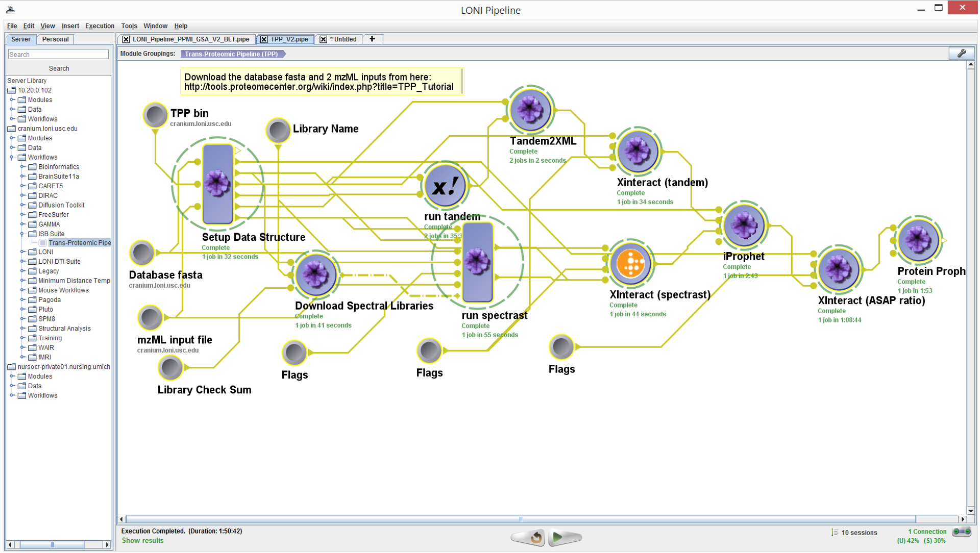
Task: Open the File menu
Action: (12, 26)
